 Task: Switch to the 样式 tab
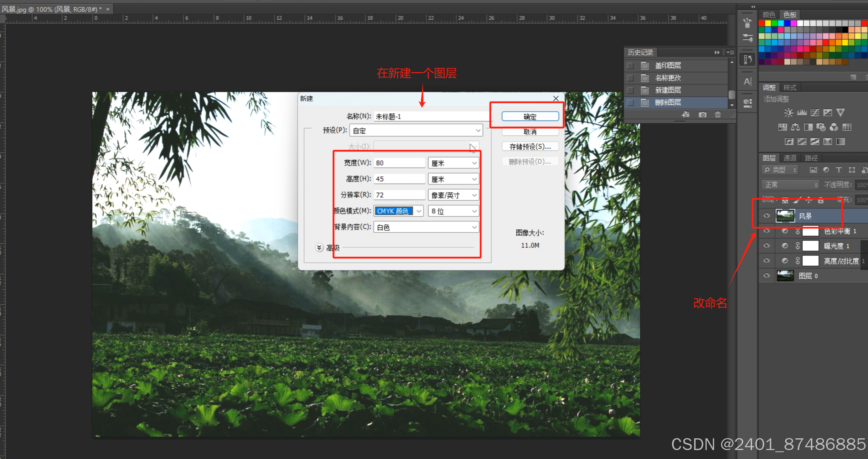(790, 88)
